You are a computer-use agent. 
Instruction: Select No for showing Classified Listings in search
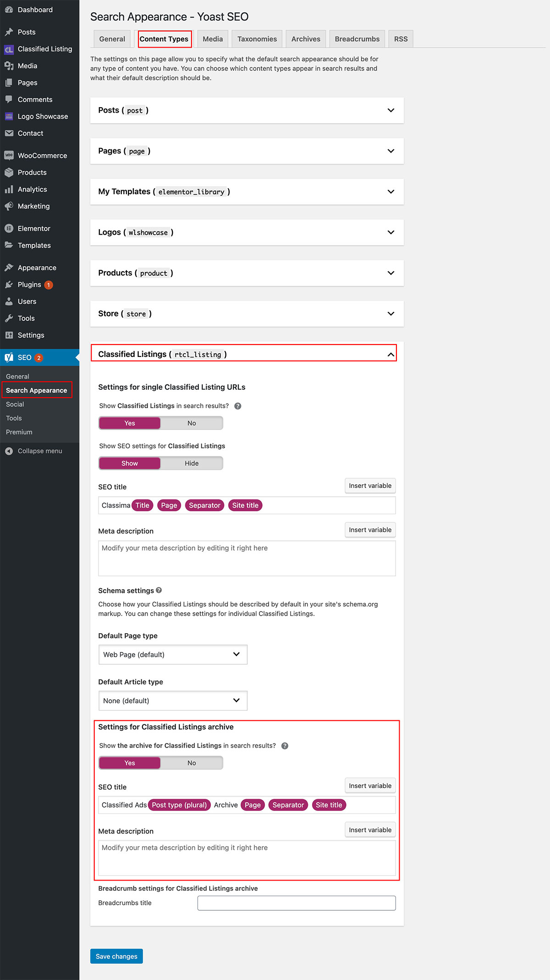[x=192, y=423]
